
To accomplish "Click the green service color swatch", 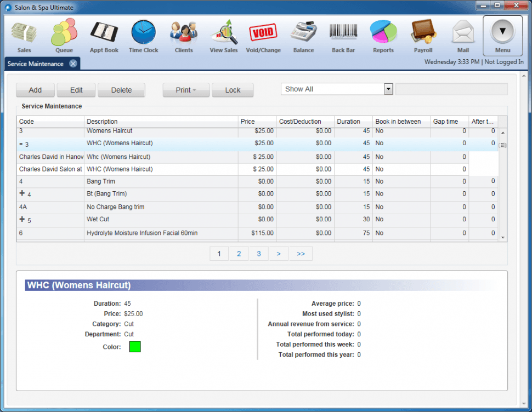I will click(135, 346).
